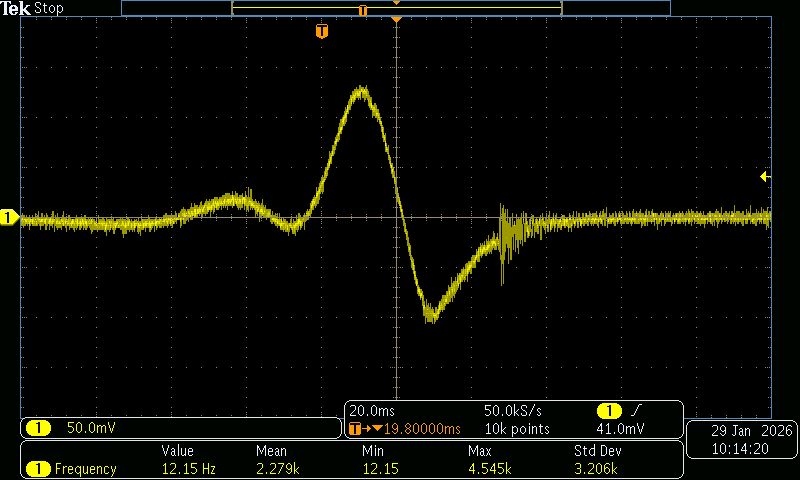Viewport: 800px width, 480px height.
Task: Click the Frequency measurement label
Action: click(85, 469)
